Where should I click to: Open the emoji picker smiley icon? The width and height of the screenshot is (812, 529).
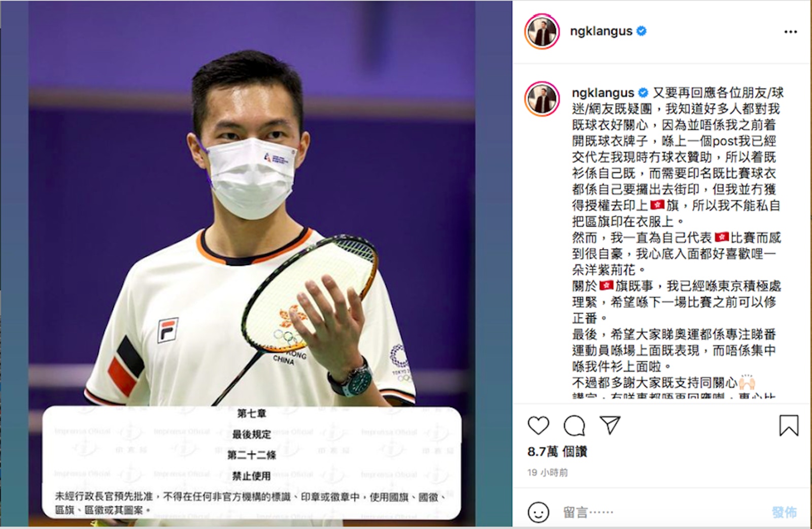click(x=538, y=512)
